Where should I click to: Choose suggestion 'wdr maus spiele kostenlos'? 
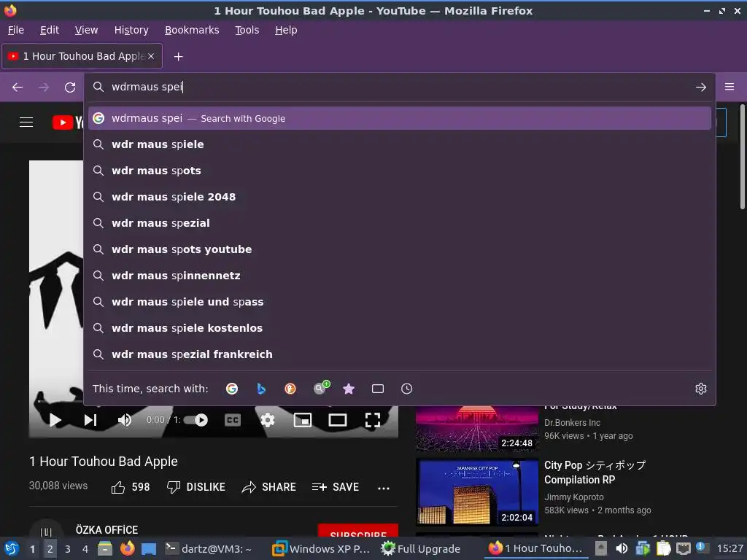400,327
